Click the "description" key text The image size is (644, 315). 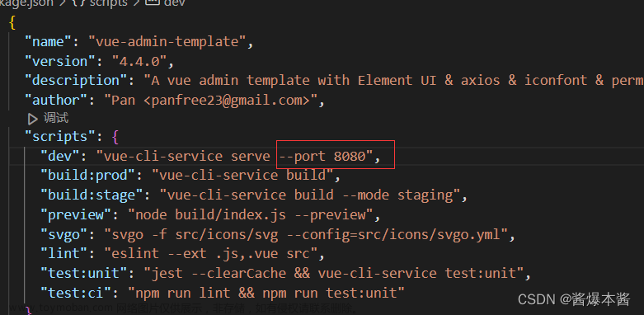pos(77,81)
